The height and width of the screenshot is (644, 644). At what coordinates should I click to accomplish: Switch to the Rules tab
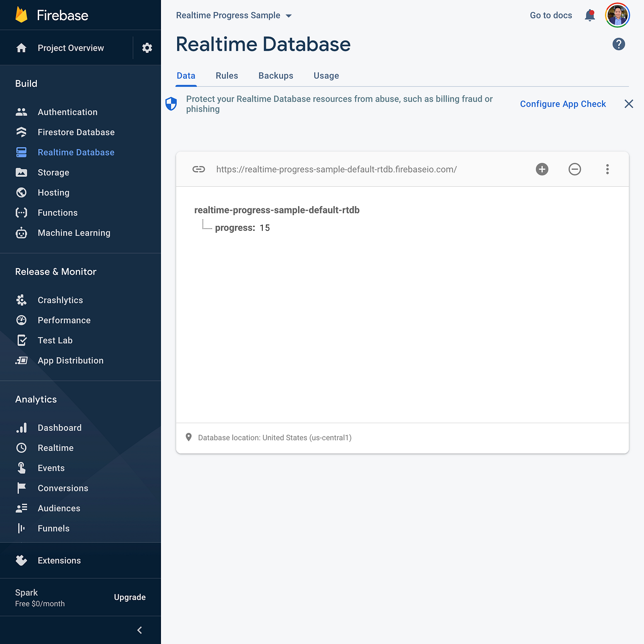coord(226,75)
